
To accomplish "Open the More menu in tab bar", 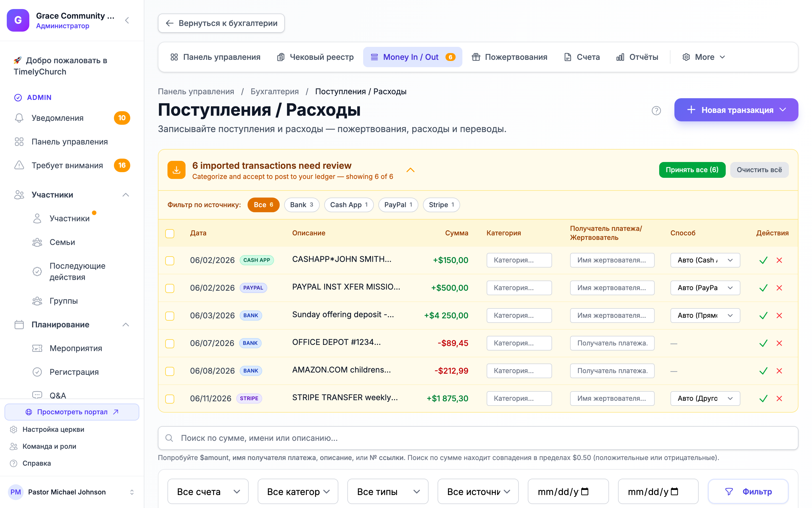I will click(704, 57).
